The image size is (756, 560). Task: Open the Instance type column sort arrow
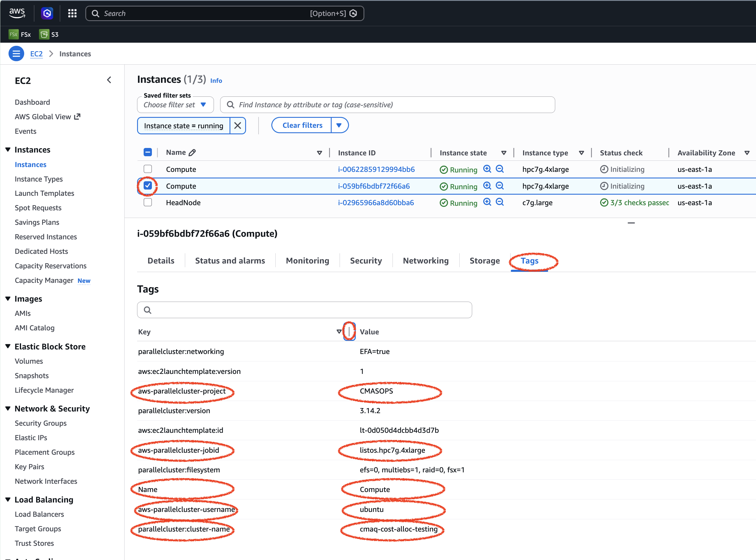coord(581,153)
